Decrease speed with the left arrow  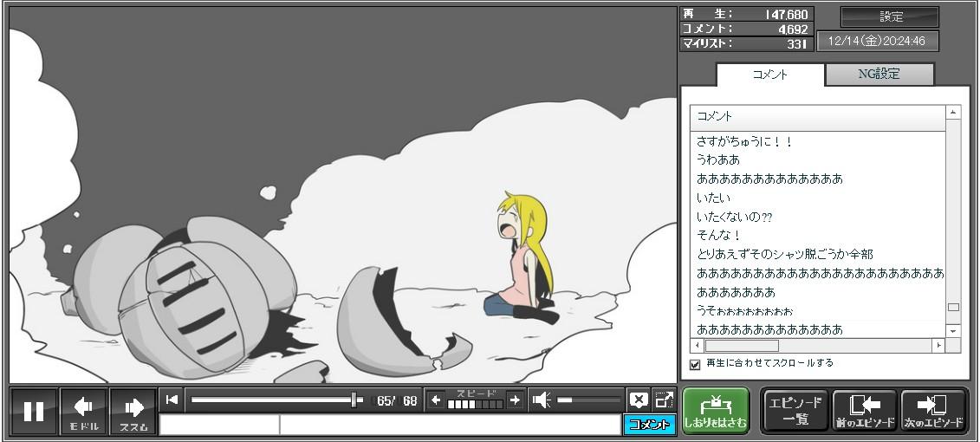(436, 400)
